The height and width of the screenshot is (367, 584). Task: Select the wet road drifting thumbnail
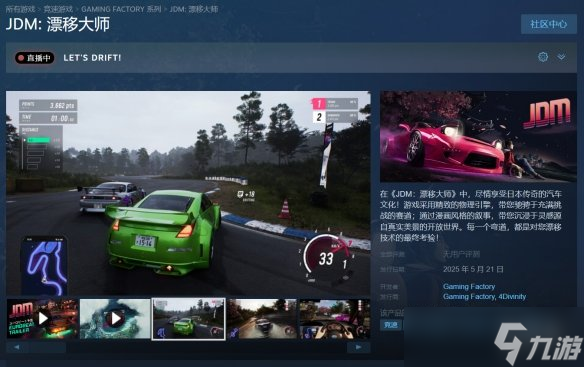(x=262, y=319)
